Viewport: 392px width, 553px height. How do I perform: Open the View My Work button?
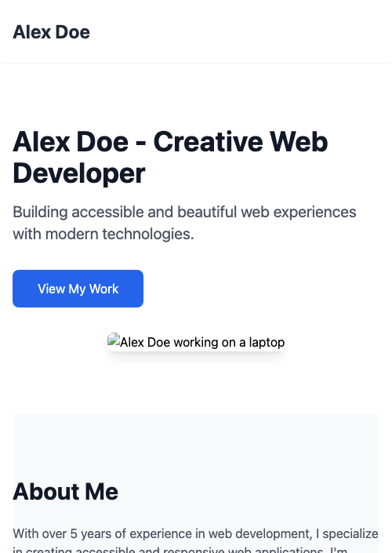pyautogui.click(x=78, y=289)
